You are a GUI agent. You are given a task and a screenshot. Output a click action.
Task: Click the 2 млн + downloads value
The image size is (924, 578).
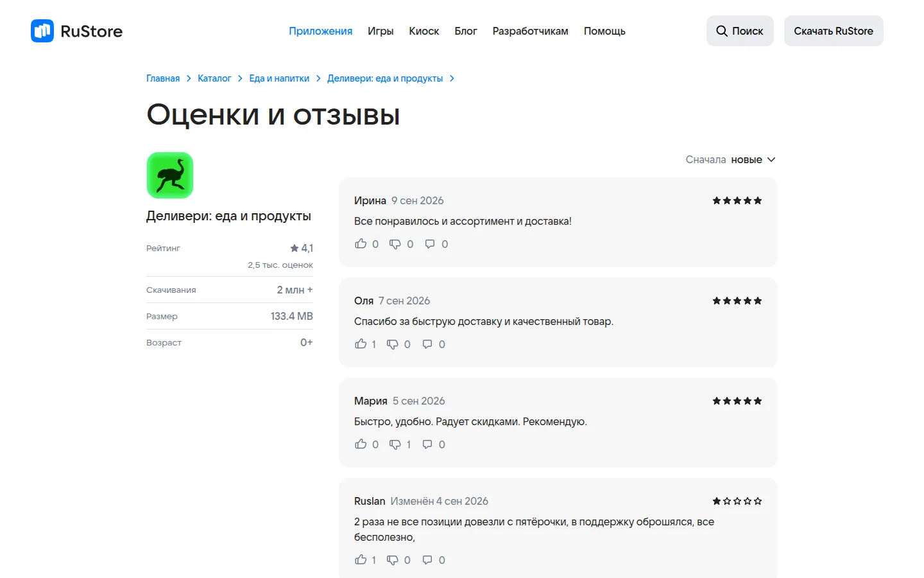pos(295,290)
